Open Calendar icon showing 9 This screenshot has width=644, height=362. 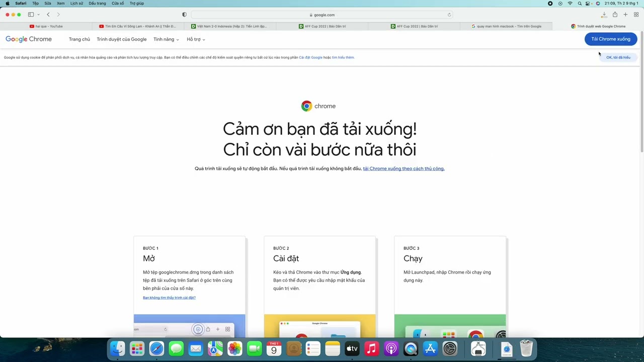click(x=274, y=348)
